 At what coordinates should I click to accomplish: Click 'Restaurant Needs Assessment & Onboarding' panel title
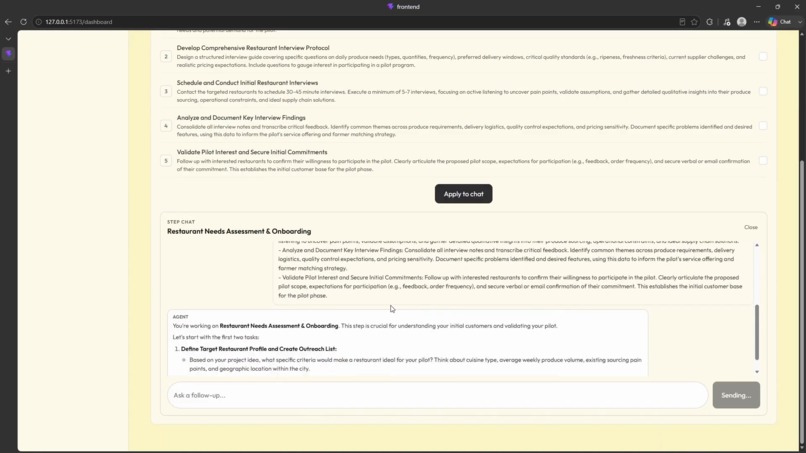(x=239, y=231)
